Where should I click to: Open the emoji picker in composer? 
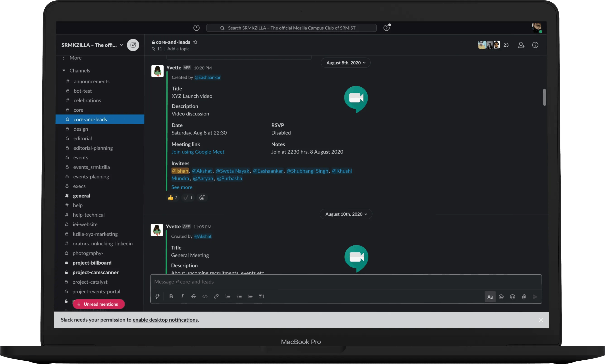point(513,297)
